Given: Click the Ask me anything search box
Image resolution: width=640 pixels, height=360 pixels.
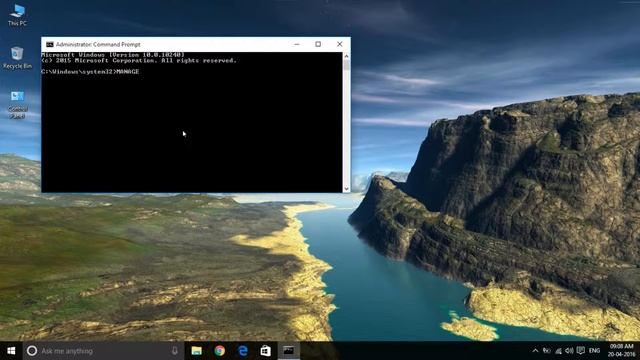Looking at the screenshot, I should pos(102,351).
